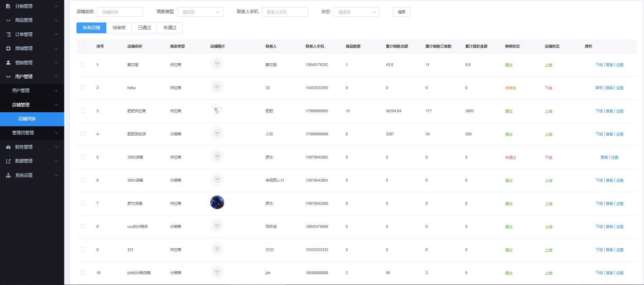Click the 搜索 button

point(401,12)
